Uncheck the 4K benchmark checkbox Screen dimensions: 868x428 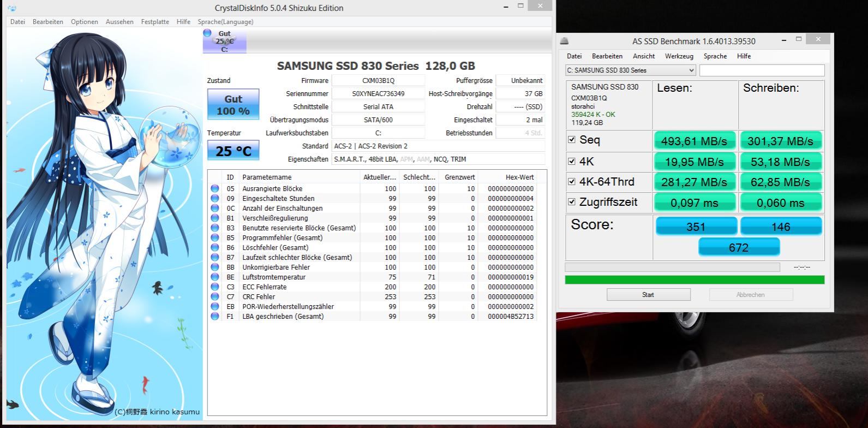[x=572, y=161]
